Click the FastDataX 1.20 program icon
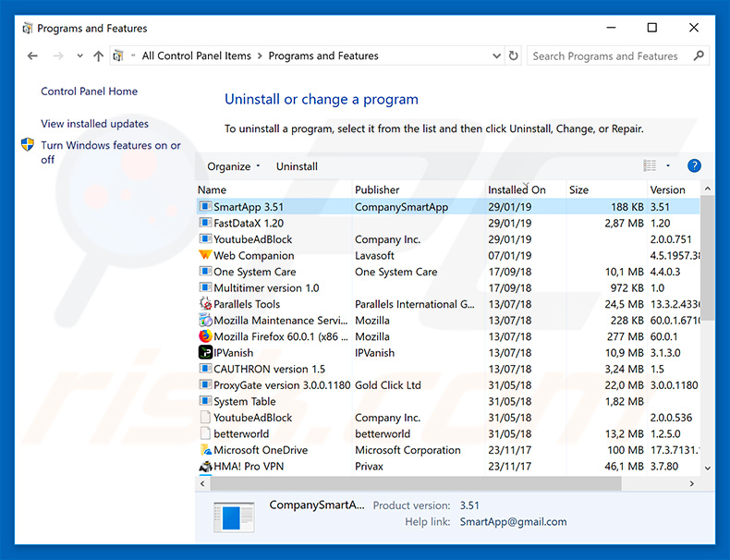 click(205, 223)
